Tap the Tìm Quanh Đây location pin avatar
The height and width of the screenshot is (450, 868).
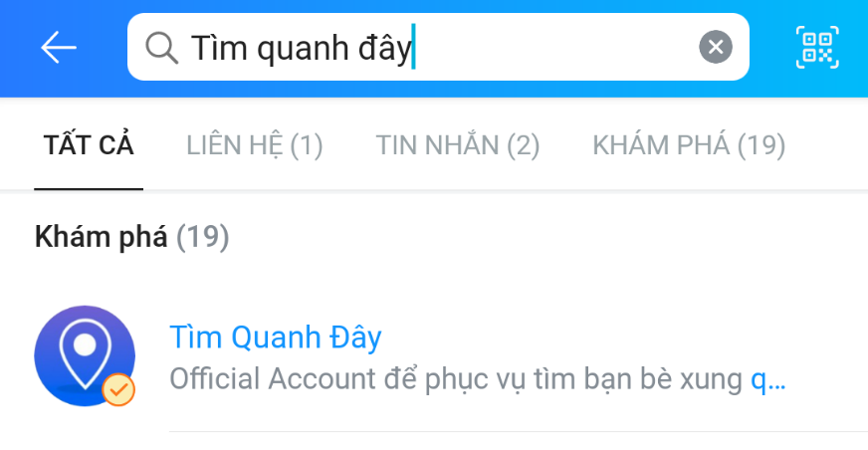click(x=84, y=354)
